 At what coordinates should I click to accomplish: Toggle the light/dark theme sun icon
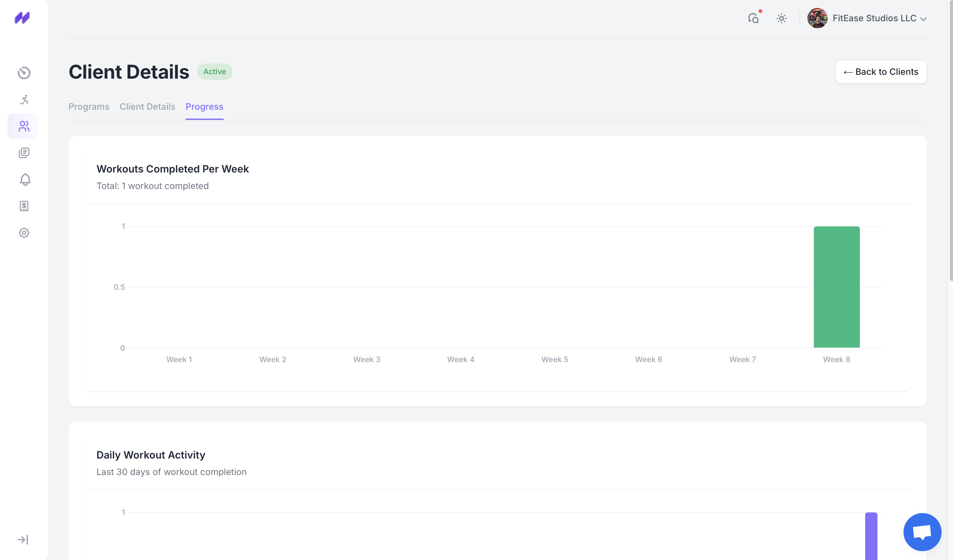781,18
